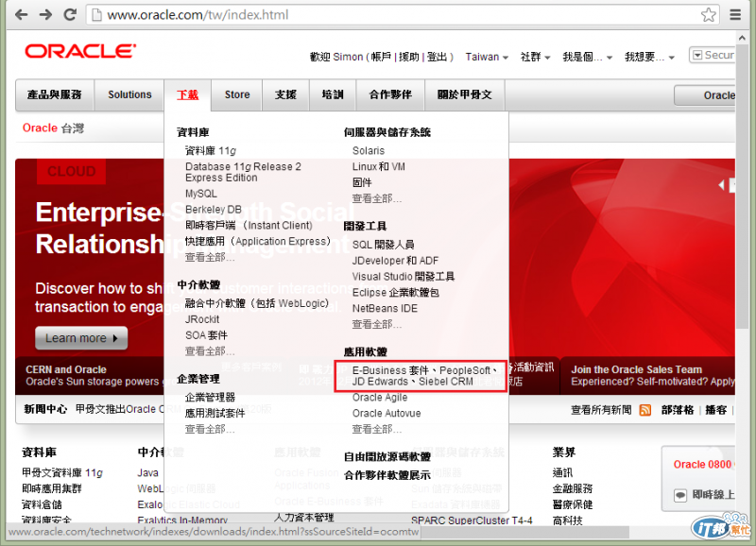The width and height of the screenshot is (756, 546).
Task: Click the chat bubble icon beside 即時線上
Action: [679, 495]
